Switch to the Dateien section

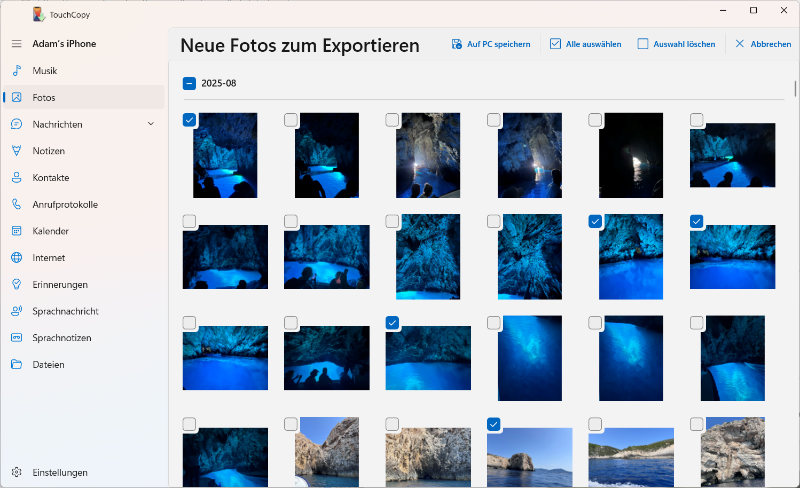point(48,365)
